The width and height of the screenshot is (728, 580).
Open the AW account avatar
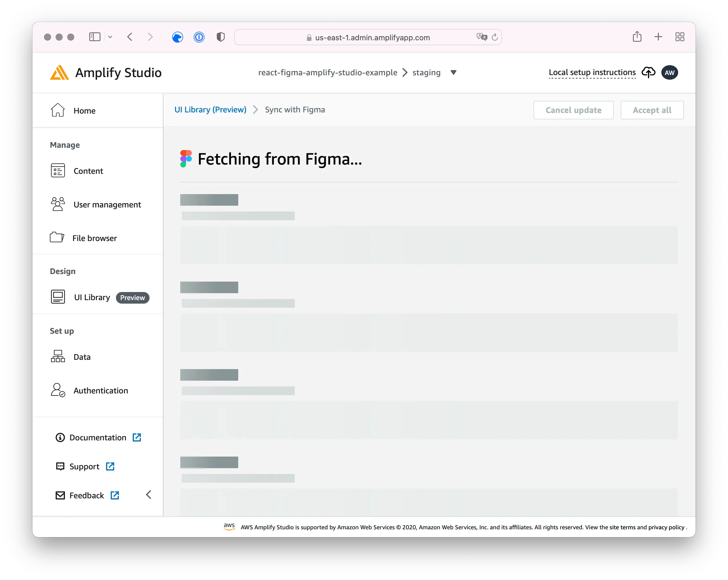tap(669, 72)
